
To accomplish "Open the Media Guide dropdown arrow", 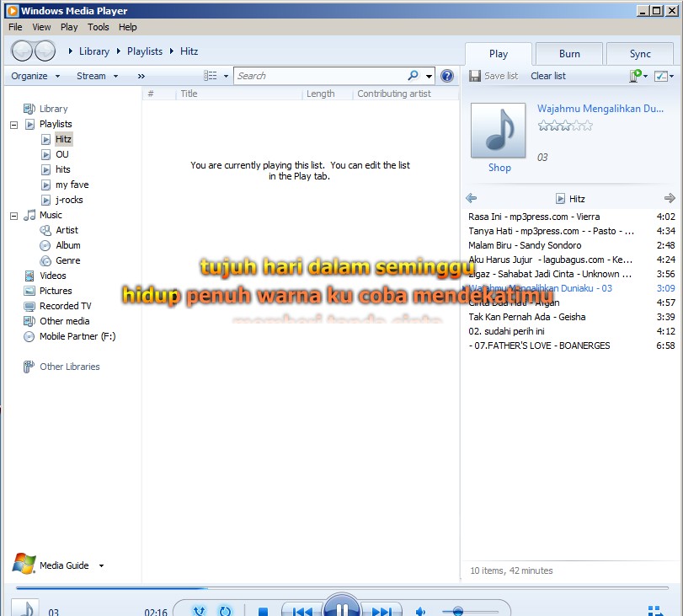I will pyautogui.click(x=102, y=566).
